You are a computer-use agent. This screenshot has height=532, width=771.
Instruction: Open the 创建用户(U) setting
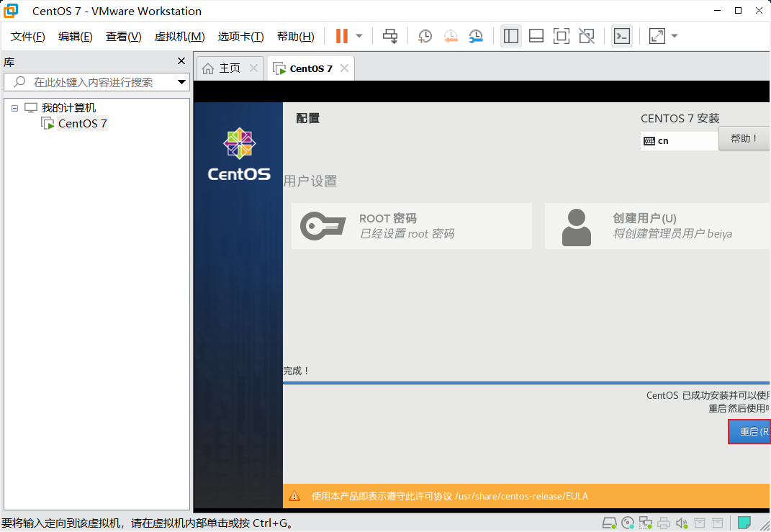point(657,226)
